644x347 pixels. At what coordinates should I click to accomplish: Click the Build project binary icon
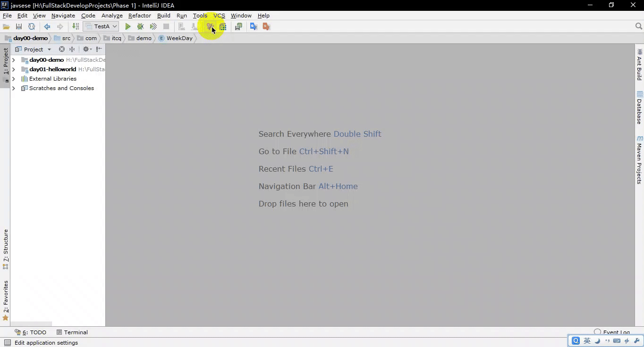pyautogui.click(x=76, y=27)
